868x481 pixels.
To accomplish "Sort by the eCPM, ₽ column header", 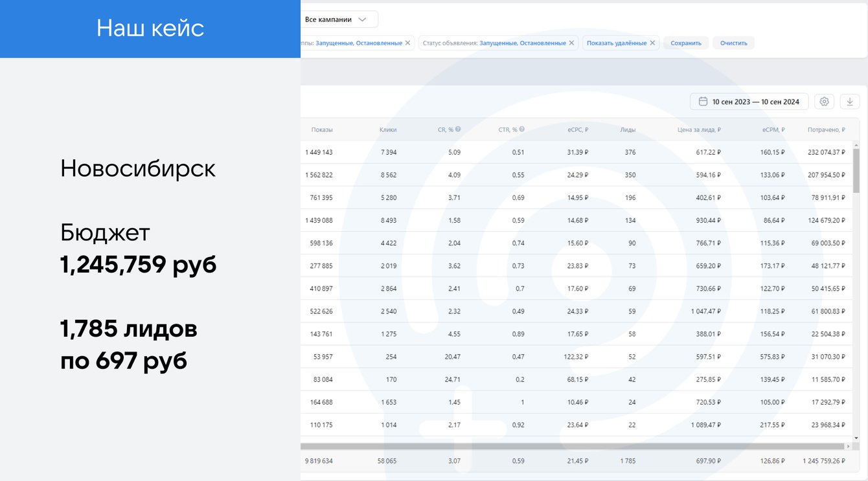I will click(x=773, y=129).
